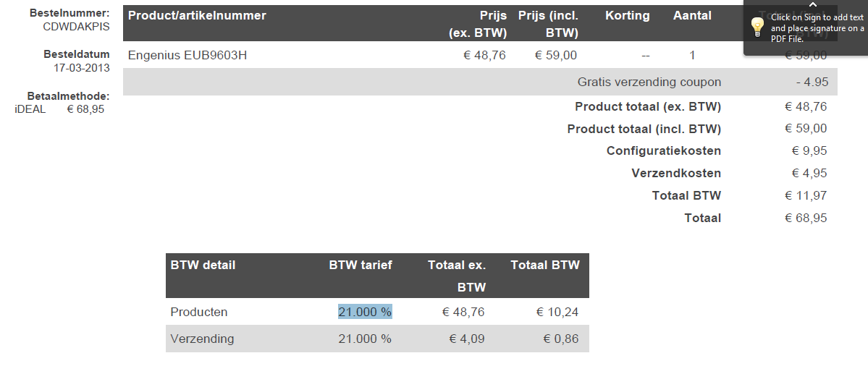Viewport: 868px width, 374px height.
Task: Click the BTW tarief column header
Action: pyautogui.click(x=360, y=265)
